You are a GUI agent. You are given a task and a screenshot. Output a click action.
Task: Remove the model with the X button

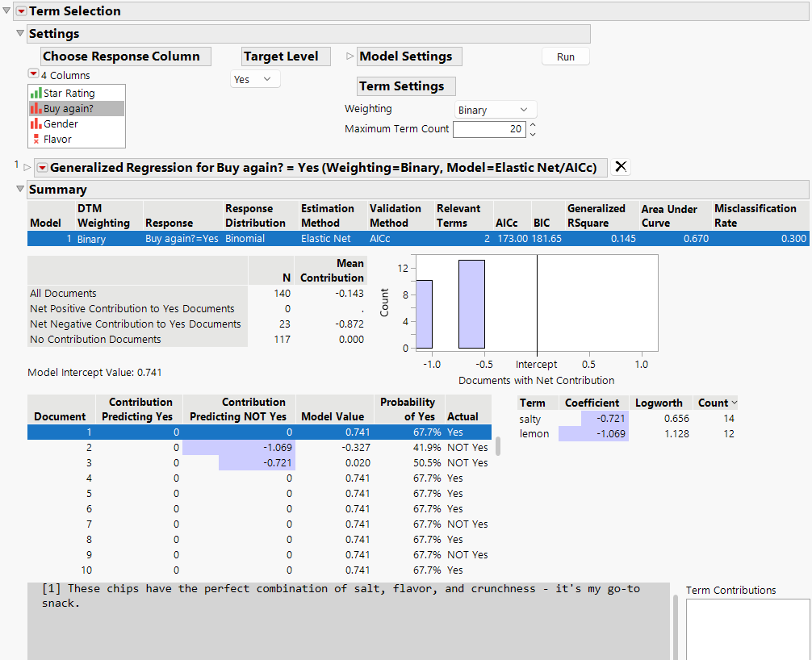(x=621, y=167)
